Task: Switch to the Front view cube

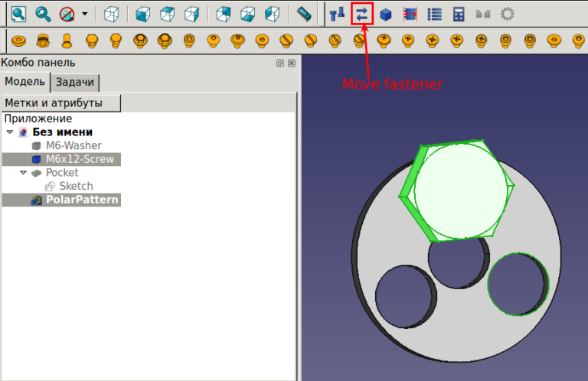Action: 143,15
